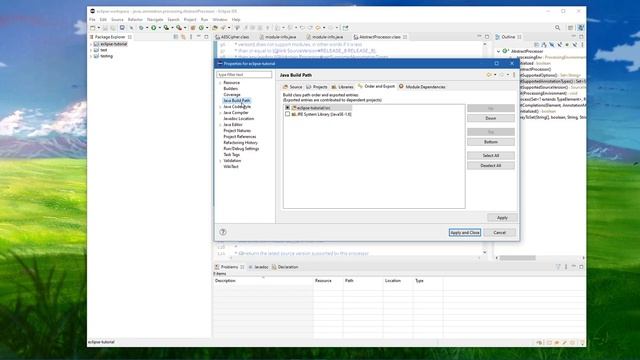This screenshot has height=360, width=640.
Task: Click Apply and Close
Action: point(464,232)
